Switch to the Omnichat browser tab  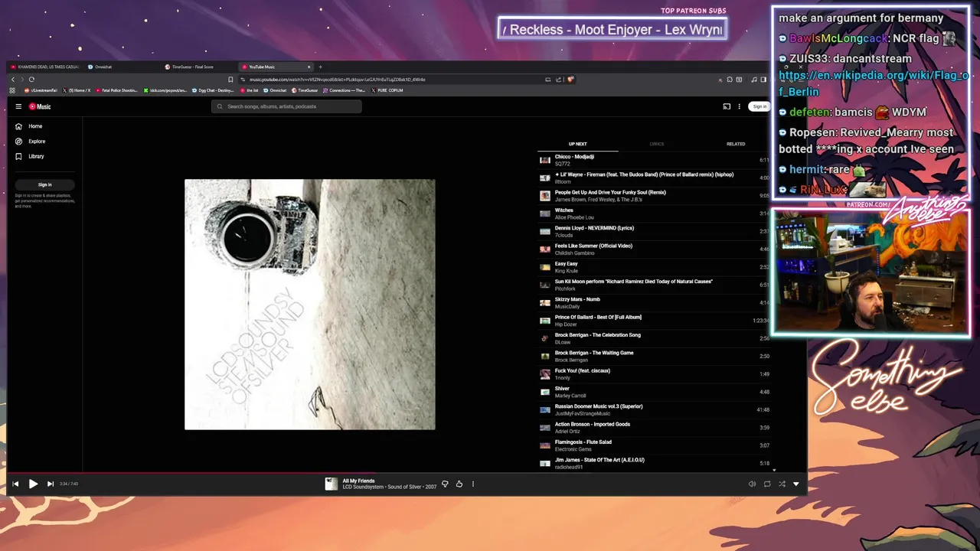[122, 67]
